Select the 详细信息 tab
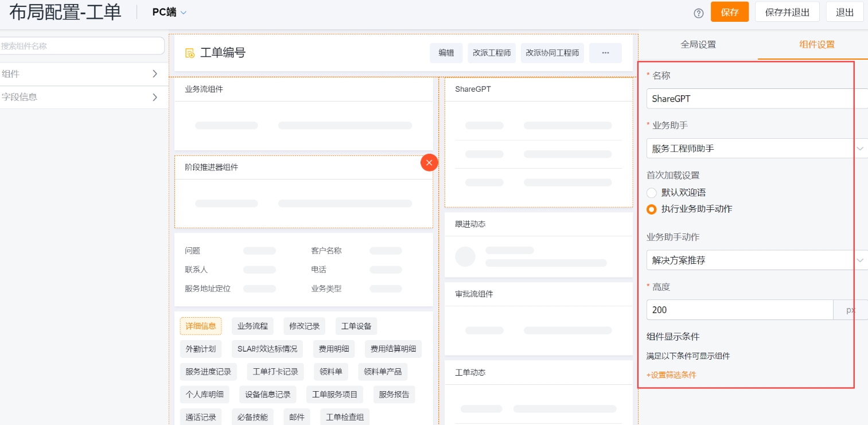The image size is (868, 425). (x=201, y=326)
